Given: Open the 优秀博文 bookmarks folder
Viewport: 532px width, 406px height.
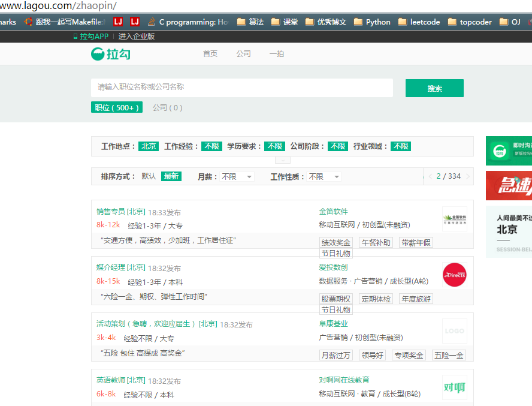Looking at the screenshot, I should coord(326,22).
